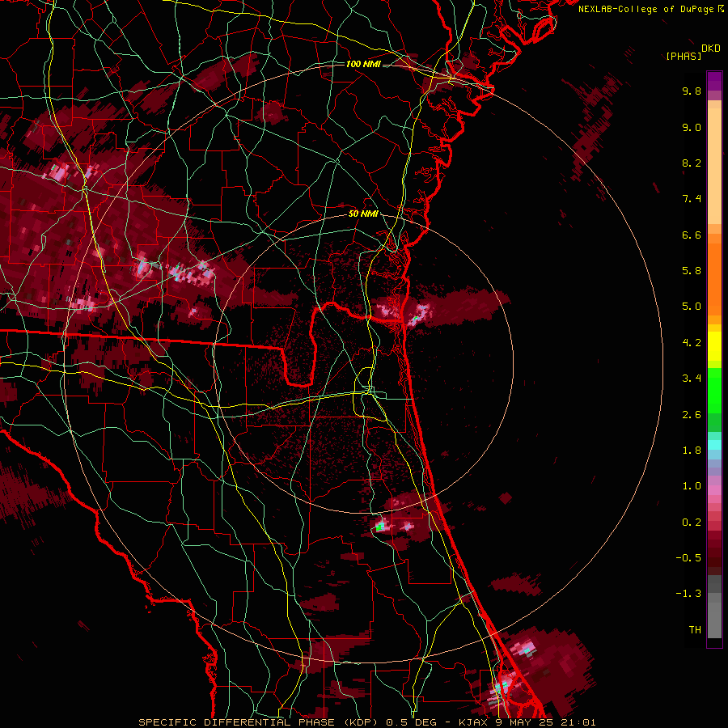Click the -0.5 scale value
728x728 pixels.
tap(688, 557)
